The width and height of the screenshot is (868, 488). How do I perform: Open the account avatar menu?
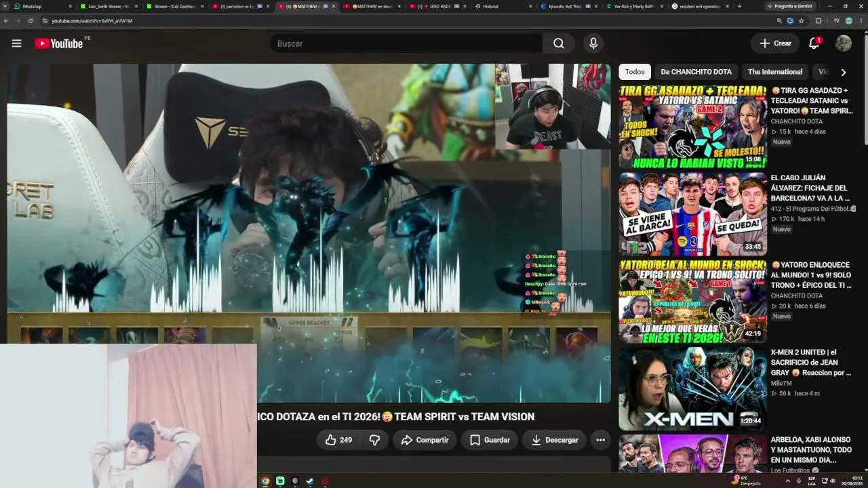click(x=844, y=43)
